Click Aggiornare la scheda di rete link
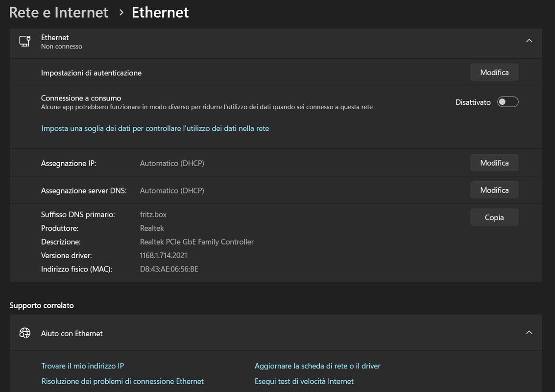The height and width of the screenshot is (392, 555). point(317,366)
